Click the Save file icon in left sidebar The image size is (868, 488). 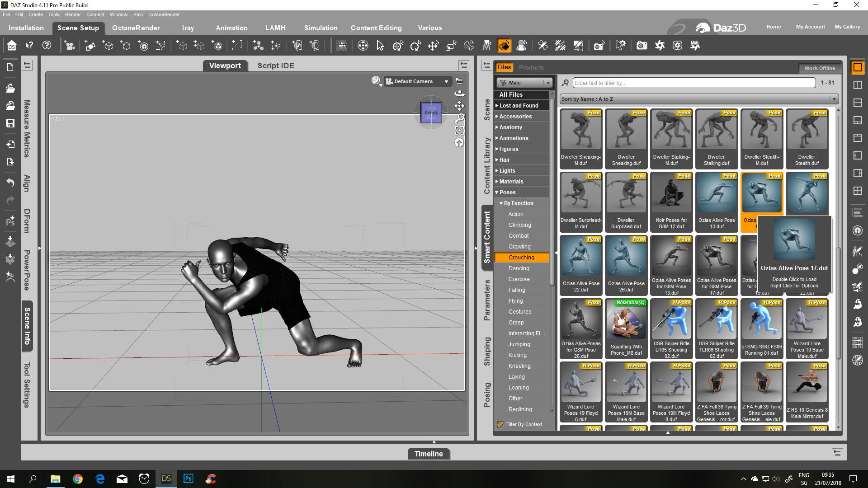point(10,124)
